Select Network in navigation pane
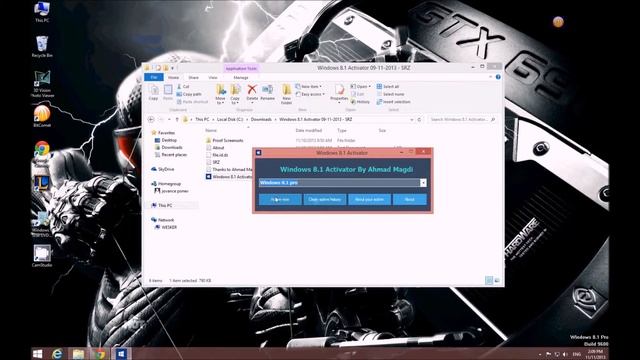The image size is (640, 360). point(163,220)
